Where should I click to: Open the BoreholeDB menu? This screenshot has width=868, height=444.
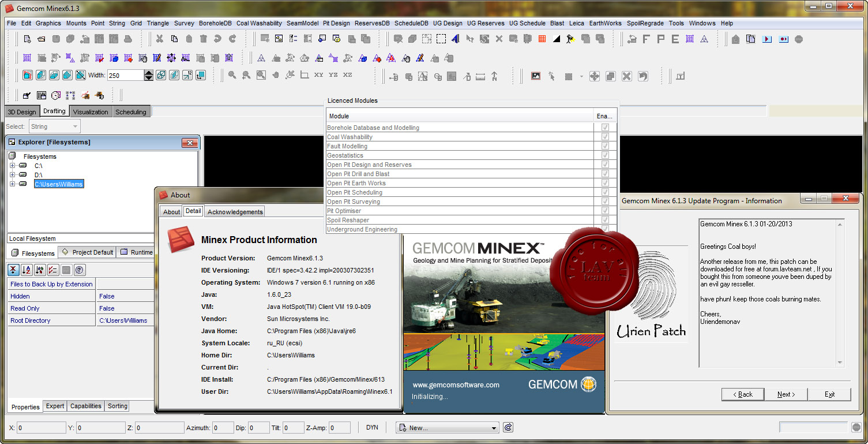tap(215, 23)
